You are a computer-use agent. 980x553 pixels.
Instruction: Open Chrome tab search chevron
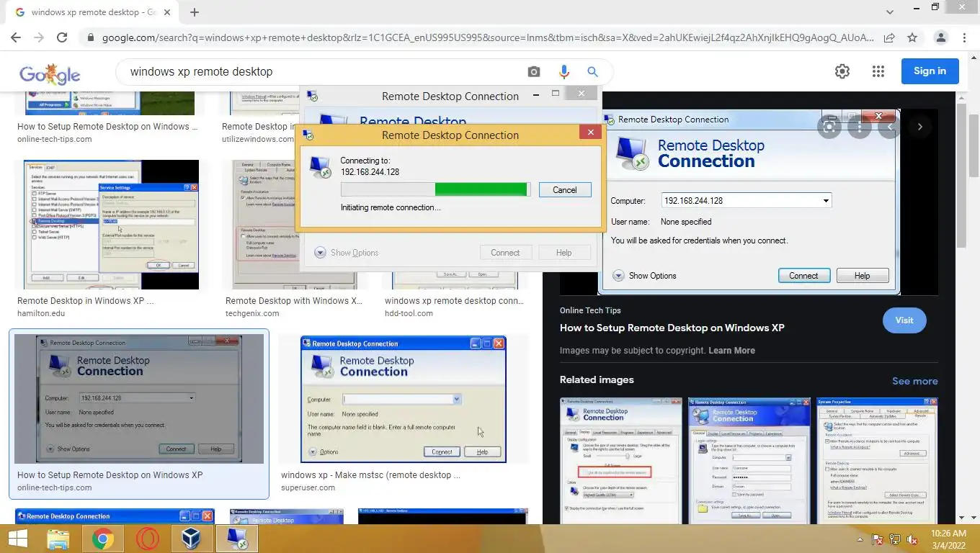point(889,12)
